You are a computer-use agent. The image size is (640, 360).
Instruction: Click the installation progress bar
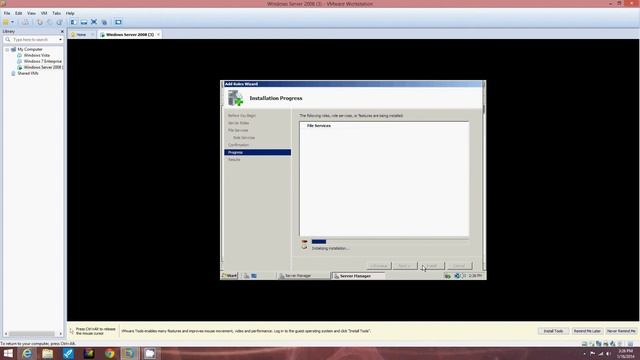390,242
